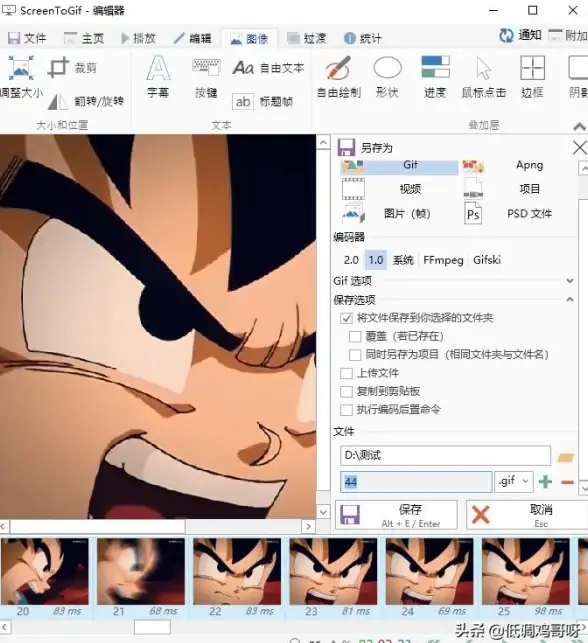This screenshot has height=643, width=588.
Task: Select encoder 1.0
Action: 376,260
